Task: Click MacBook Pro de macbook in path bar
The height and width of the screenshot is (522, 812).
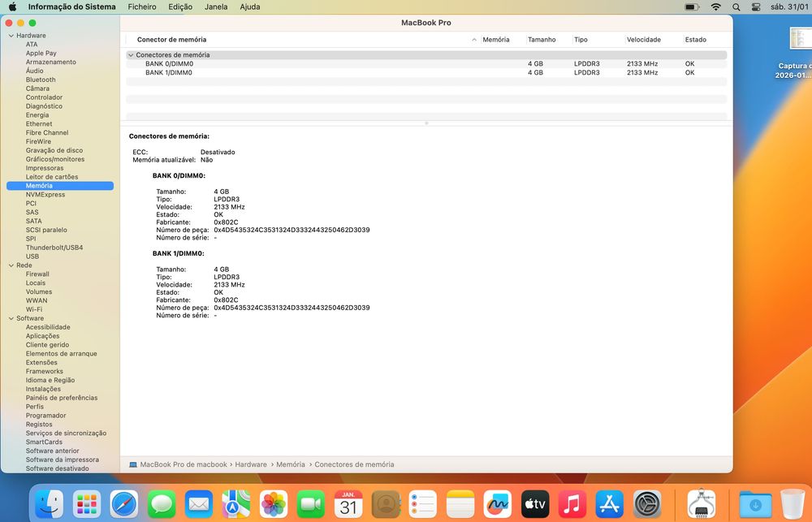Action: point(184,464)
